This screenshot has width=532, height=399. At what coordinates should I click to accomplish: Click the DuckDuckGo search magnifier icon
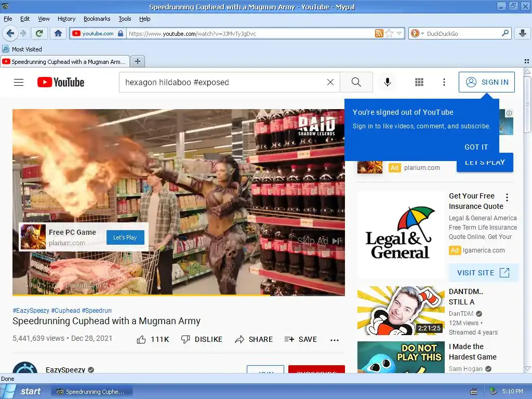click(505, 33)
